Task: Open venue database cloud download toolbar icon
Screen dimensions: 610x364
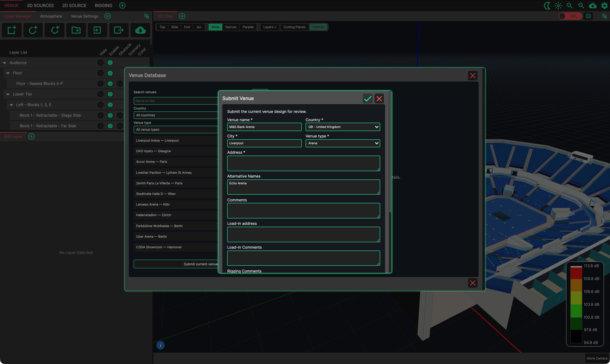Action: [x=140, y=30]
